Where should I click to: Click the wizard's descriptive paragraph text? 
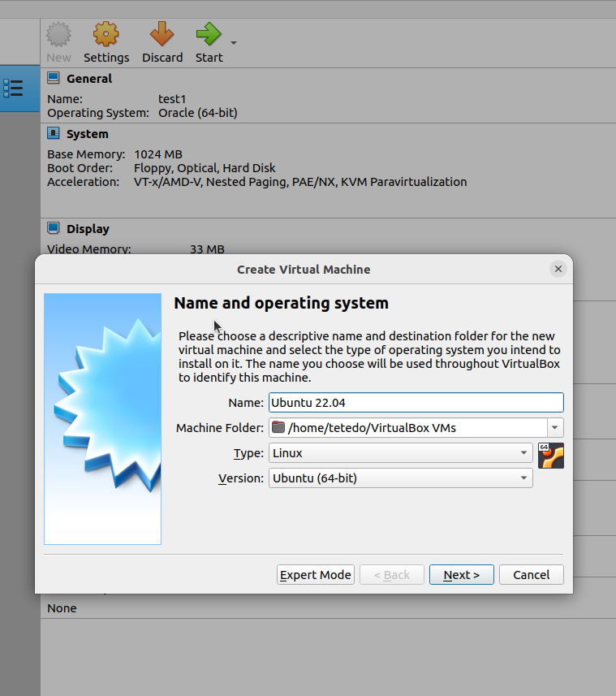click(x=369, y=357)
